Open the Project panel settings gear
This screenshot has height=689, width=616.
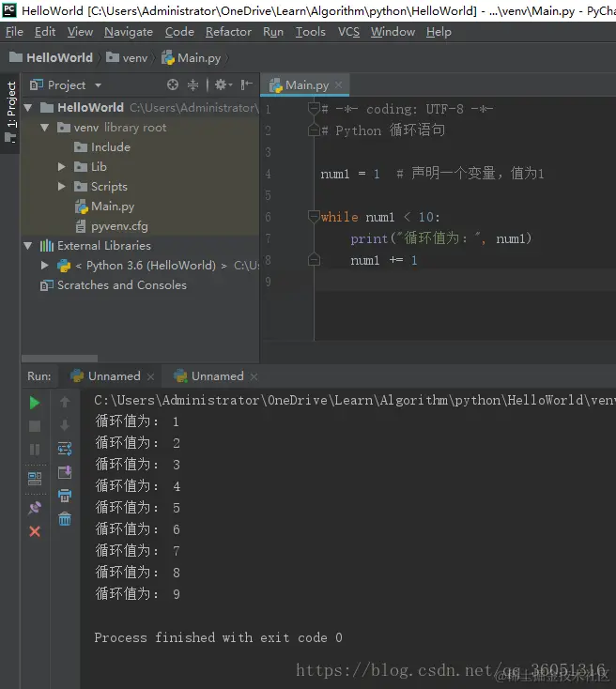(x=223, y=84)
